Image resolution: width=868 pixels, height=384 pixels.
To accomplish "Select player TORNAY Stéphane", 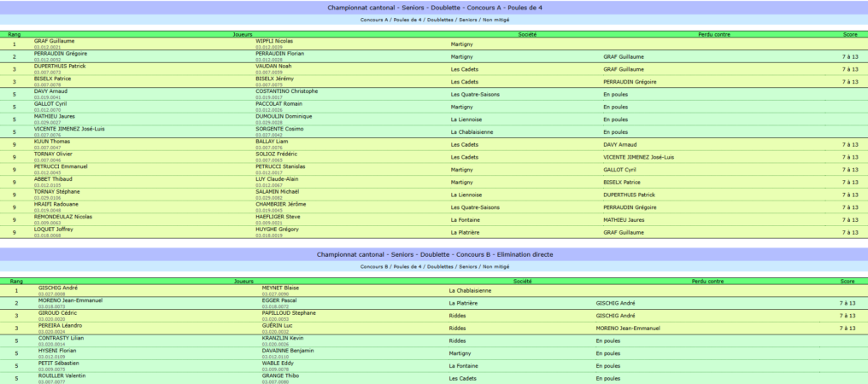I will [x=57, y=192].
